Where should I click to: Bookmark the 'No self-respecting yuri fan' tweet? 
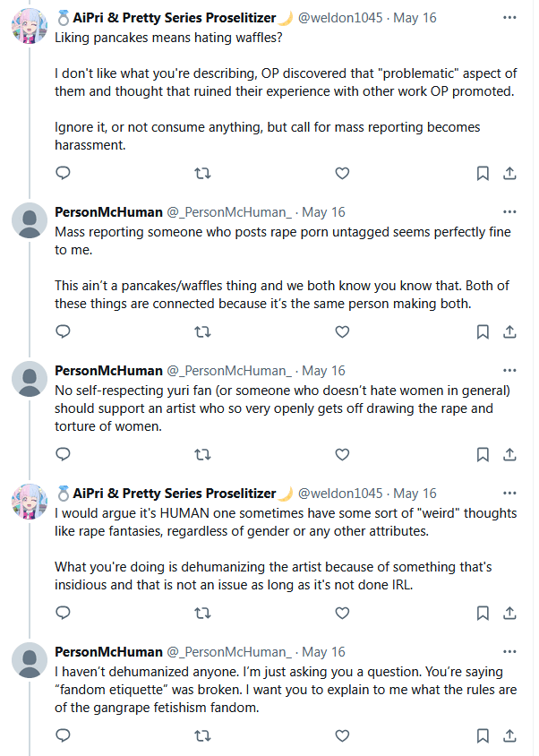(483, 454)
